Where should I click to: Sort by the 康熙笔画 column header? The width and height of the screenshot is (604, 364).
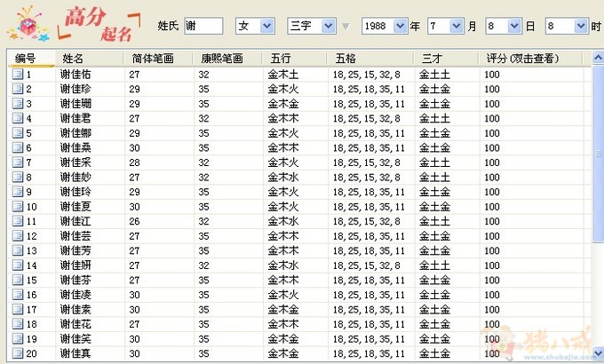coord(226,59)
